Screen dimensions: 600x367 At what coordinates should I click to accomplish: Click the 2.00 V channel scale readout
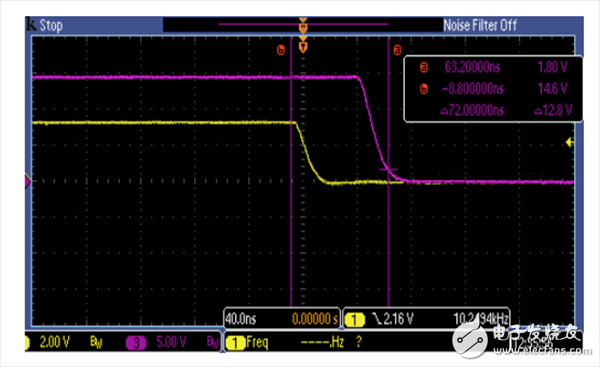pos(54,342)
